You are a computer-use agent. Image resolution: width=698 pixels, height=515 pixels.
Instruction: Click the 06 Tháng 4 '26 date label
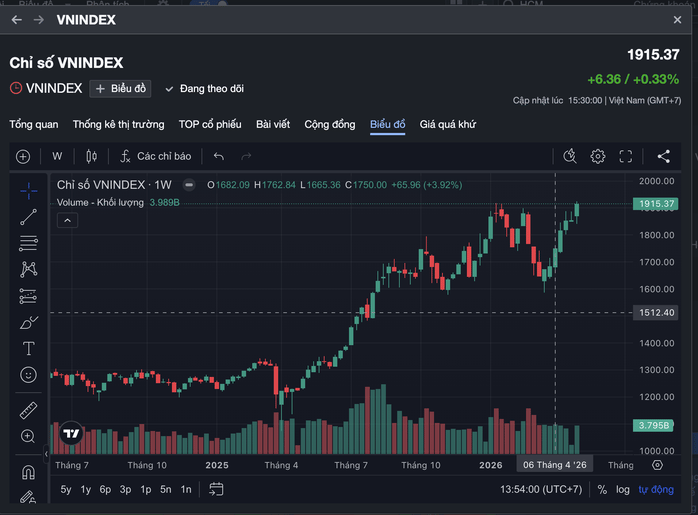(x=555, y=465)
